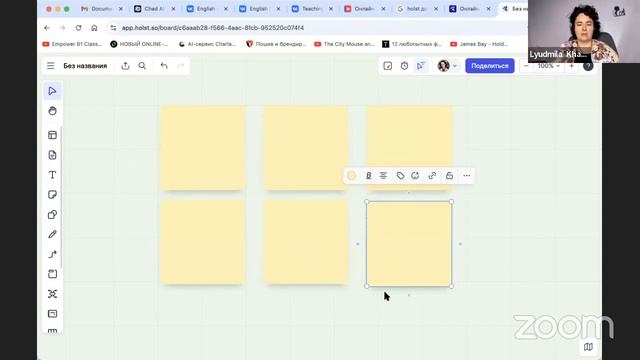Open the hamburger main menu
Image resolution: width=640 pixels, height=360 pixels.
[x=51, y=66]
